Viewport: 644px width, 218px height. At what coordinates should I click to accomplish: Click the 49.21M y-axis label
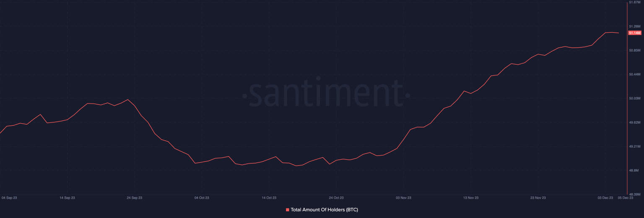point(635,147)
